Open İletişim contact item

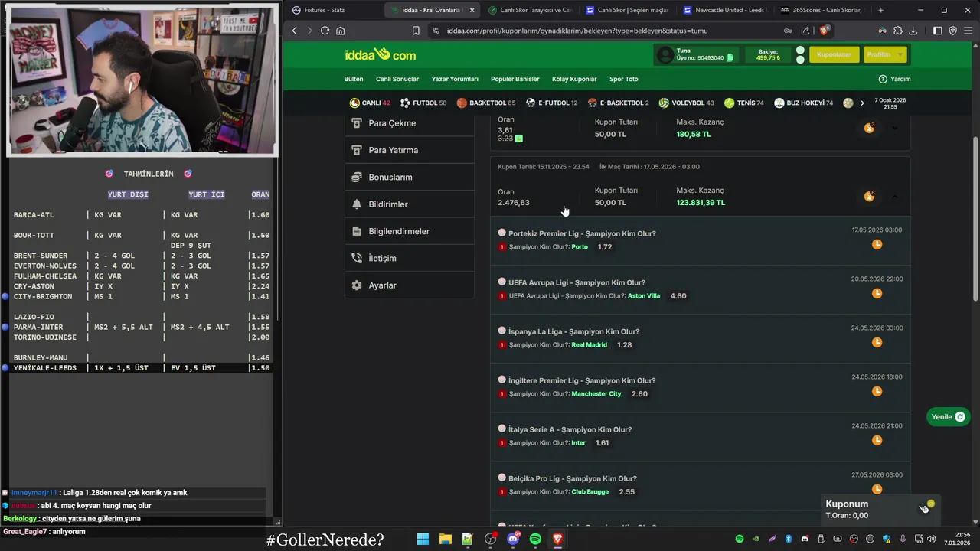409,258
